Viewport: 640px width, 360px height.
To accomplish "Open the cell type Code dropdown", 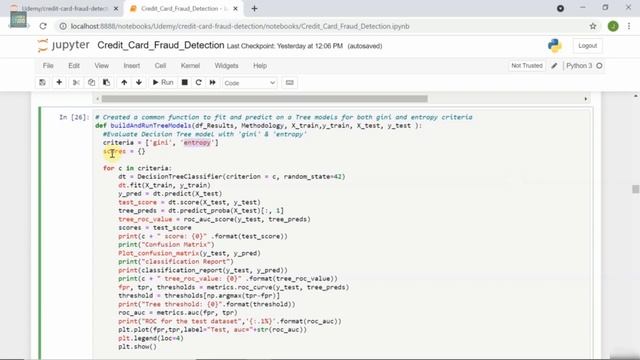I will coord(249,83).
